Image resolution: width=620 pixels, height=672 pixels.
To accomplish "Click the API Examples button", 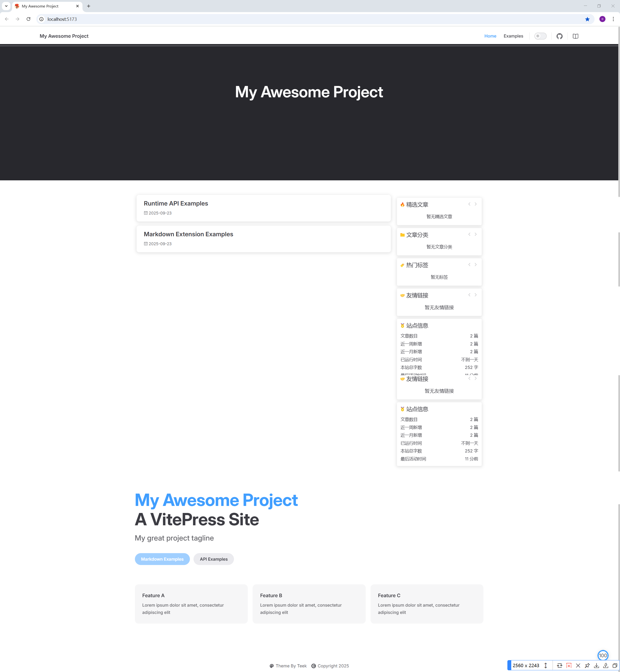I will pyautogui.click(x=213, y=559).
